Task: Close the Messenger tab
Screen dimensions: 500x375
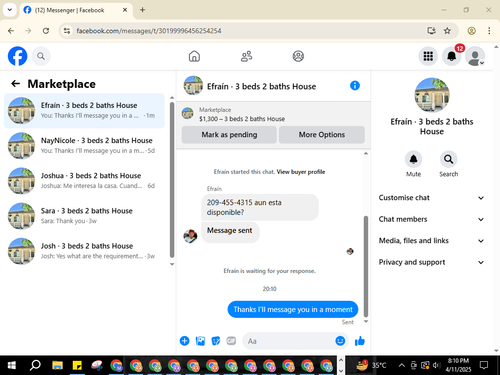Action: 125,10
